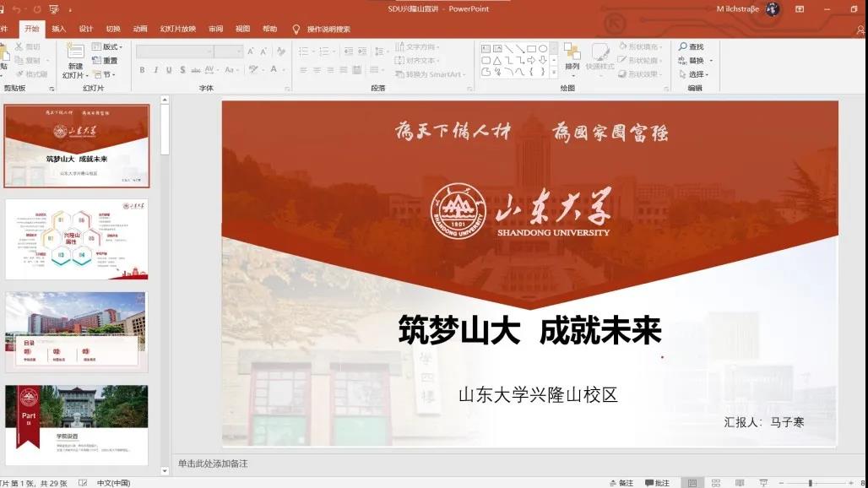
Task: Click the user account avatar picture
Action: click(x=772, y=9)
